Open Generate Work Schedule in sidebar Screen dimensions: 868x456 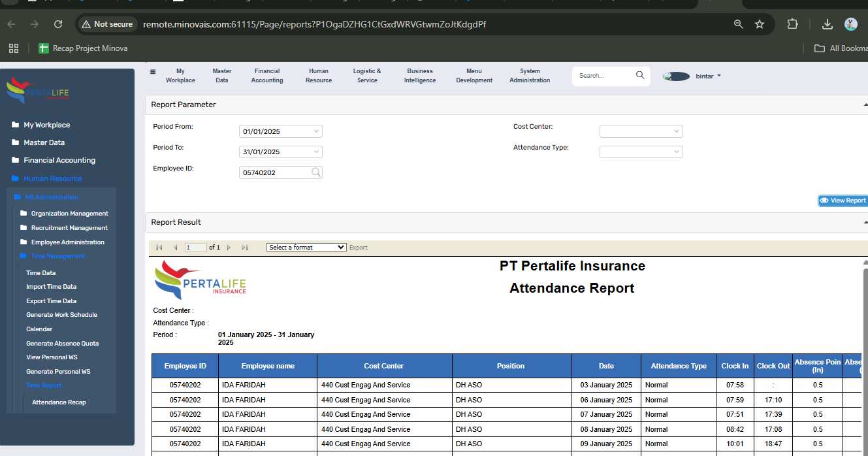click(61, 315)
